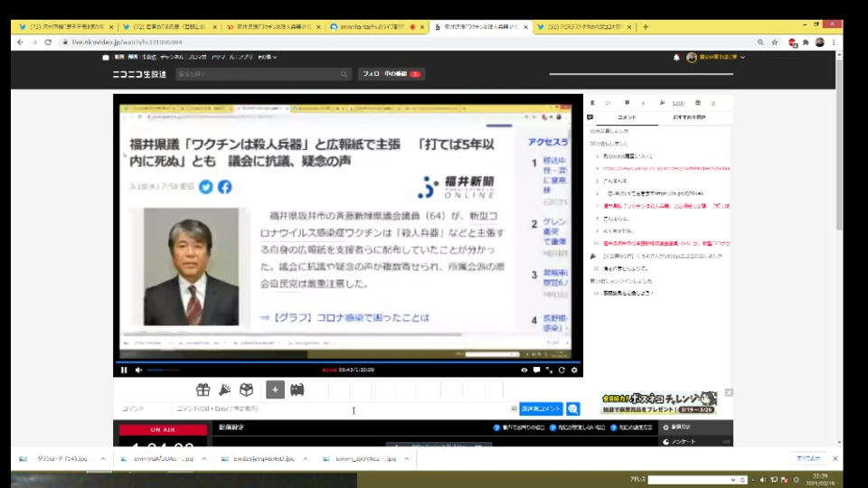Image resolution: width=868 pixels, height=488 pixels.
Task: Switch to the おすすめ生放送 tab
Action: click(689, 117)
